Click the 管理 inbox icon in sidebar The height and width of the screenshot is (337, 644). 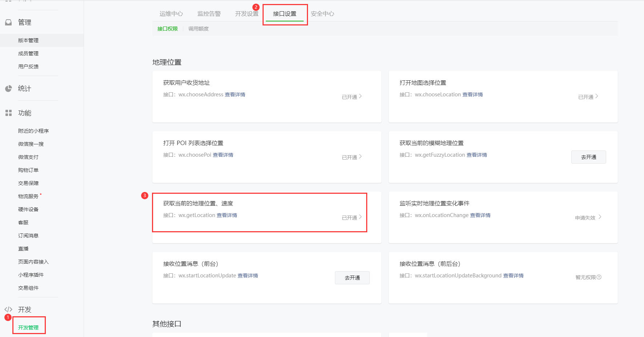[x=8, y=23]
